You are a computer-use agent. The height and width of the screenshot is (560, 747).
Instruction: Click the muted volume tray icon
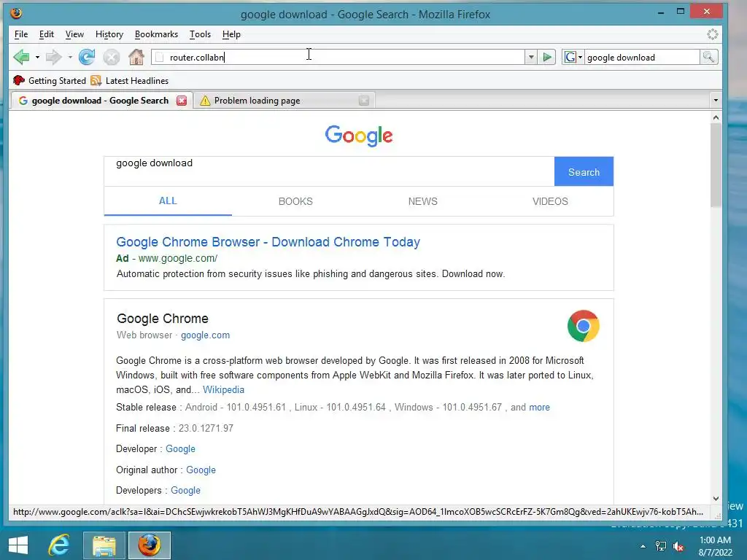678,546
